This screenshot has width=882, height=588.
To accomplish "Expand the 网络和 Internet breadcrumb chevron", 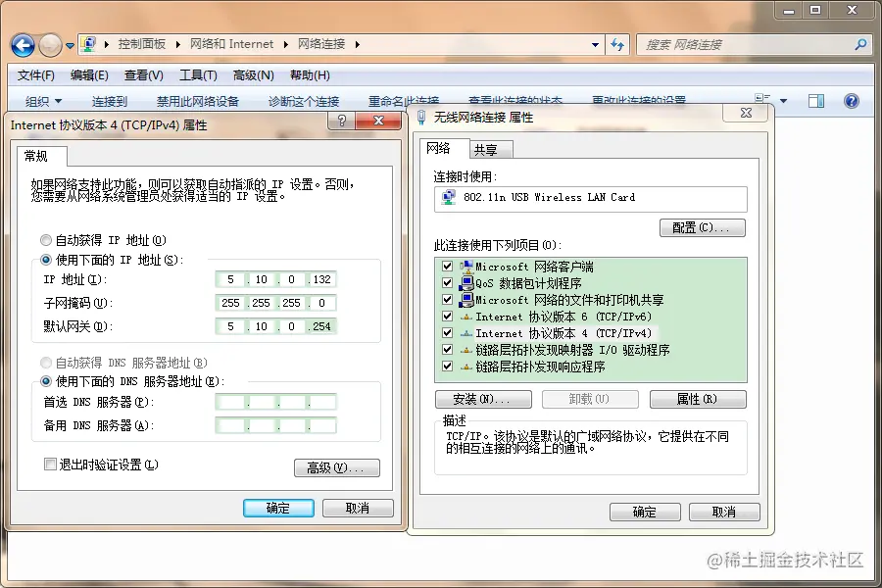I will 287,44.
